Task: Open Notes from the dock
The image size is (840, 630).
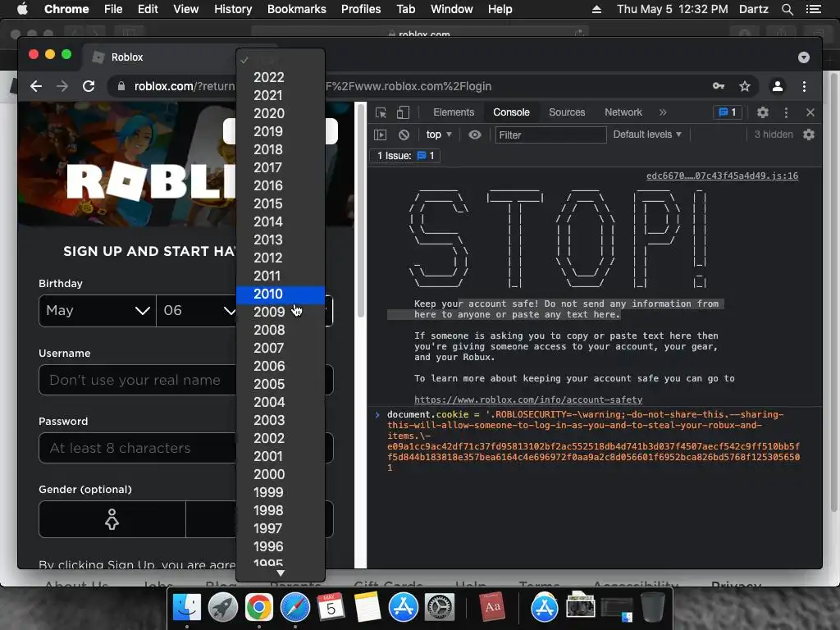Action: point(367,608)
